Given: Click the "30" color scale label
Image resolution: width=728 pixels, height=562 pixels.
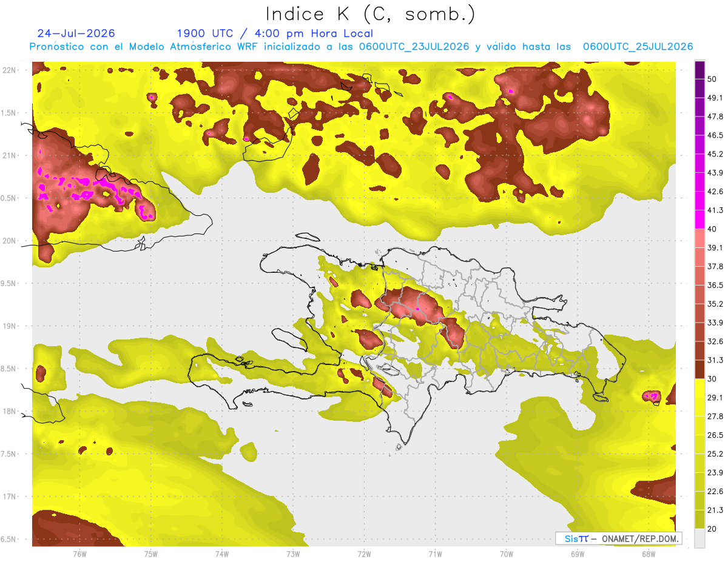Looking at the screenshot, I should [712, 379].
